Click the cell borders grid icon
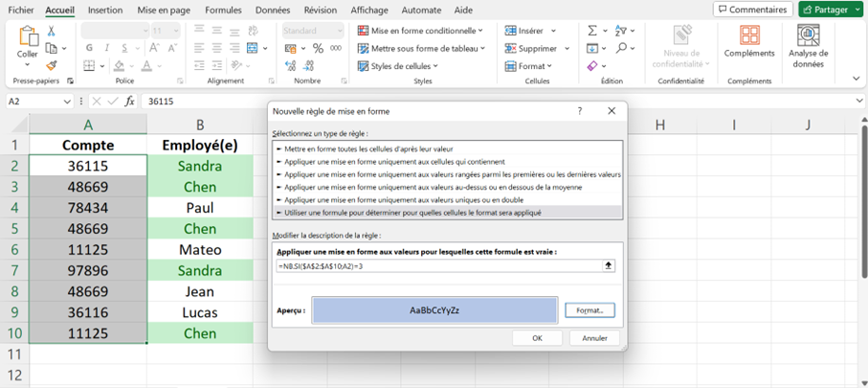This screenshot has width=868, height=388. (x=90, y=66)
